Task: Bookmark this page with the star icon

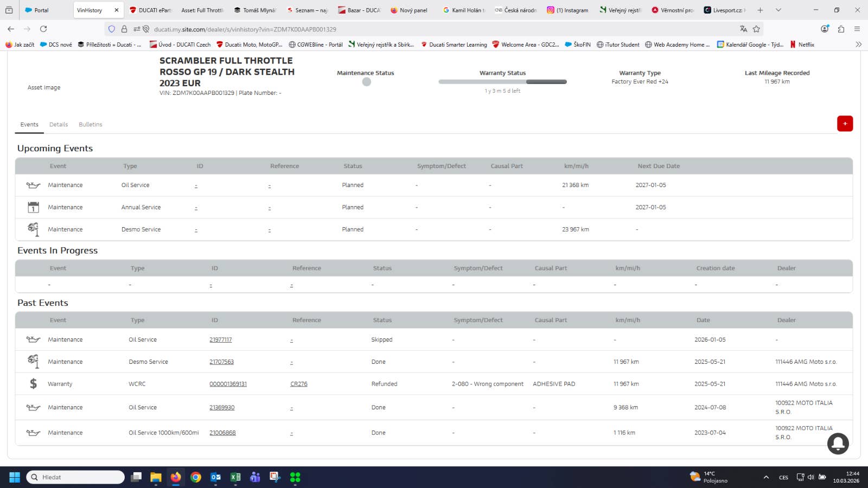Action: point(756,29)
